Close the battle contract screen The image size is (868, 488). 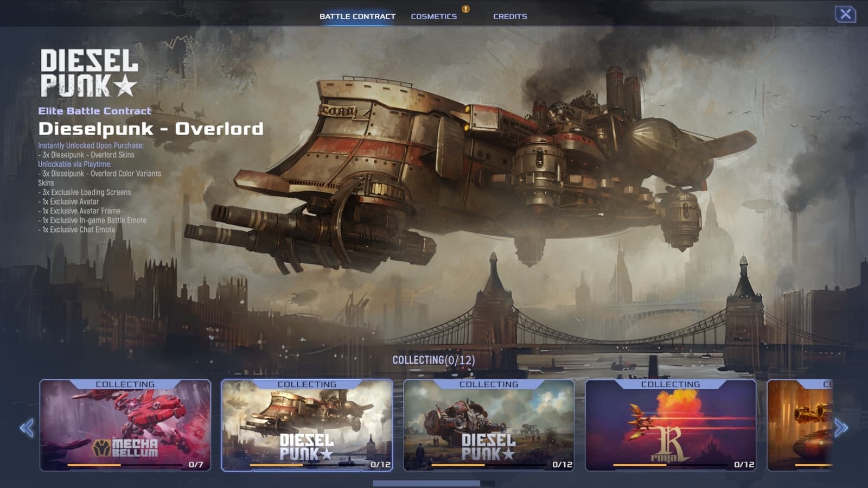(845, 14)
